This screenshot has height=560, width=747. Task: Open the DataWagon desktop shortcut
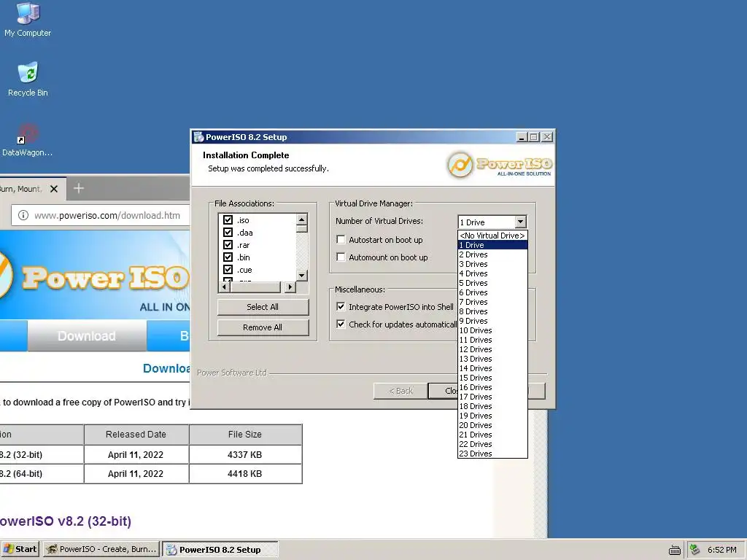pos(27,140)
